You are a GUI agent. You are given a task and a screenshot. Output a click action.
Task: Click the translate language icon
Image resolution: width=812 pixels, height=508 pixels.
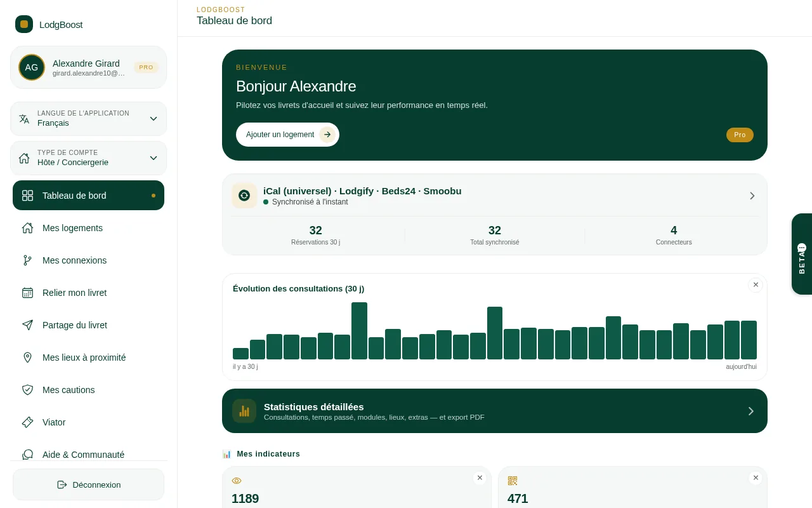24,119
